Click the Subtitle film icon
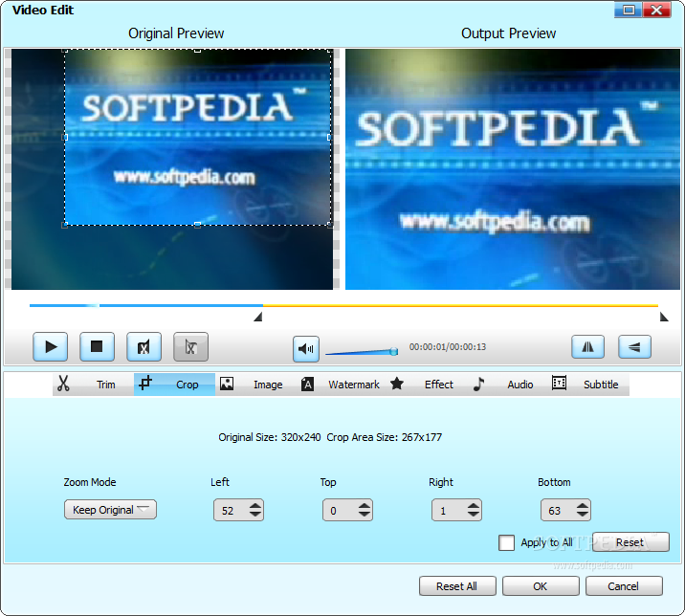Image resolution: width=685 pixels, height=616 pixels. 559,384
